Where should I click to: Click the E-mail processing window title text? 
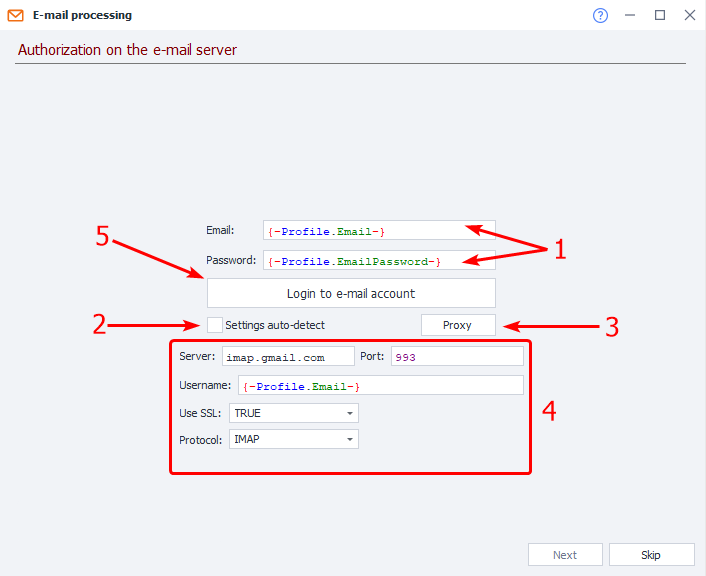82,16
